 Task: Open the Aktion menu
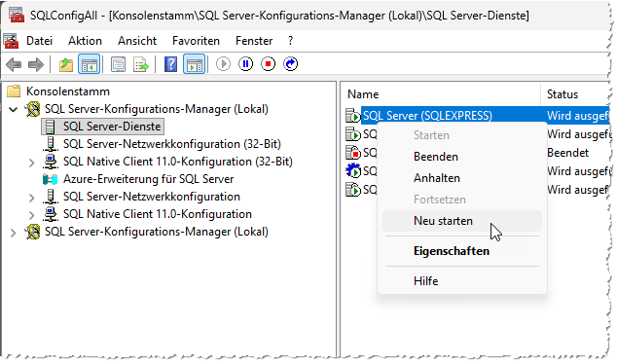(x=85, y=41)
